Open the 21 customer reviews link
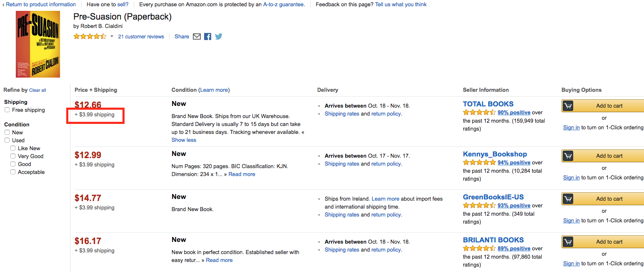 pos(141,37)
